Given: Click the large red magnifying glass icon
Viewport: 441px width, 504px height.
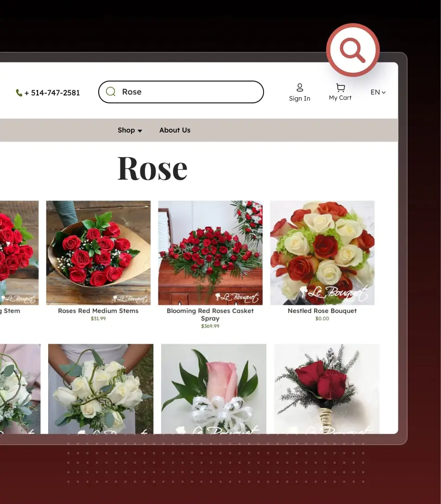Looking at the screenshot, I should (x=353, y=50).
